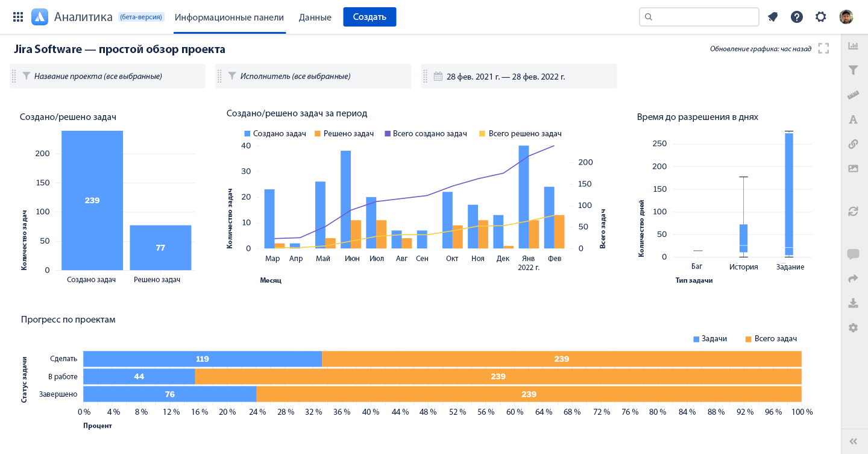Click 'бета-версия' badge
This screenshot has width=868, height=454.
pos(141,17)
